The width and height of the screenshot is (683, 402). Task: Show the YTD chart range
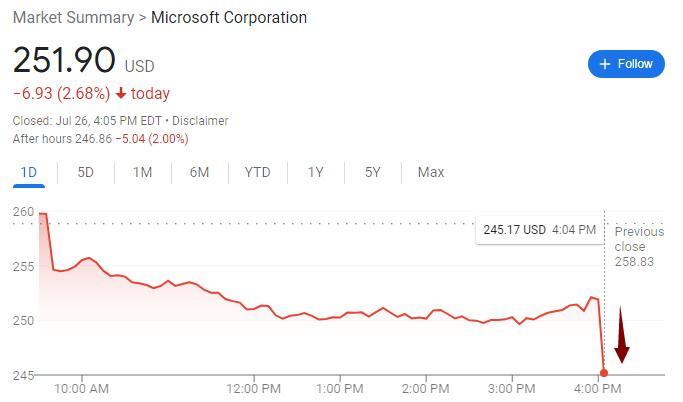[x=257, y=172]
